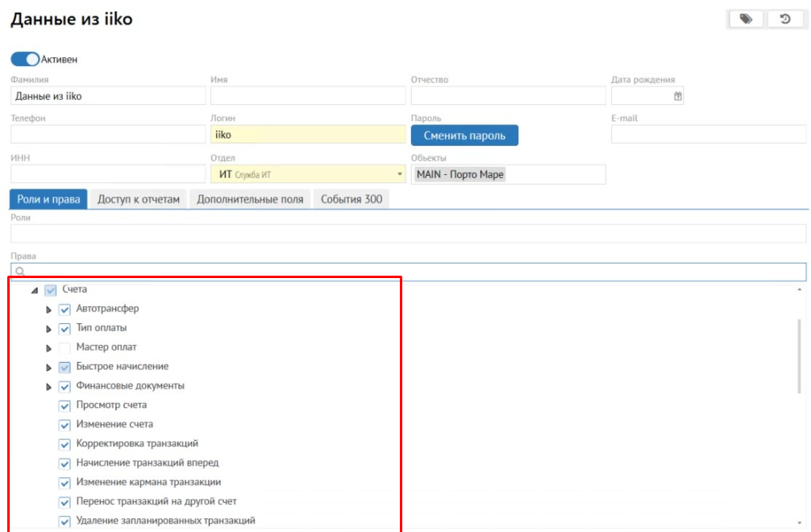Expand the Тип оплаты node arrow
This screenshot has width=811, height=532.
click(x=48, y=329)
